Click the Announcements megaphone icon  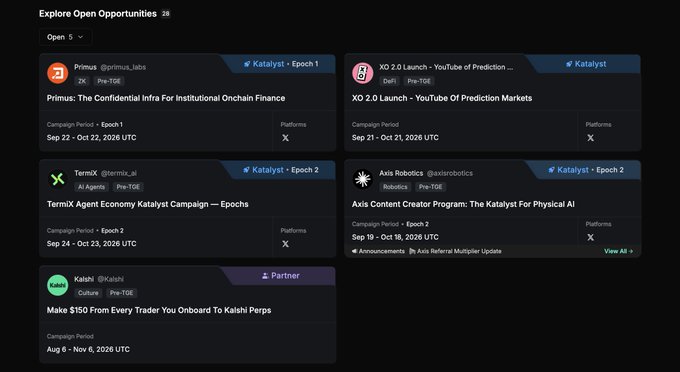(x=354, y=251)
